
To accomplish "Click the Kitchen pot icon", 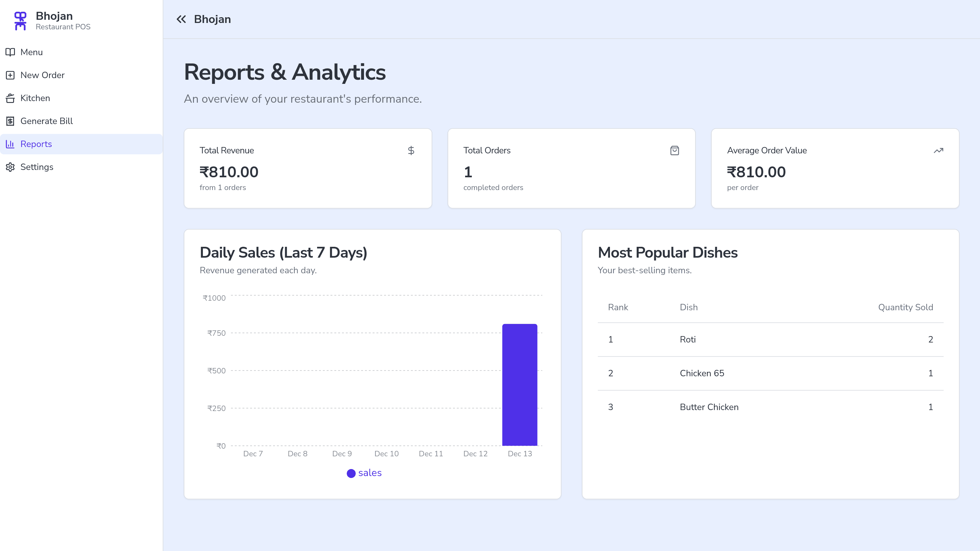I will (10, 98).
